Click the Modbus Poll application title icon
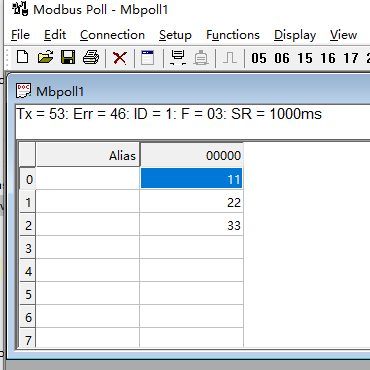The width and height of the screenshot is (370, 370). tap(20, 9)
